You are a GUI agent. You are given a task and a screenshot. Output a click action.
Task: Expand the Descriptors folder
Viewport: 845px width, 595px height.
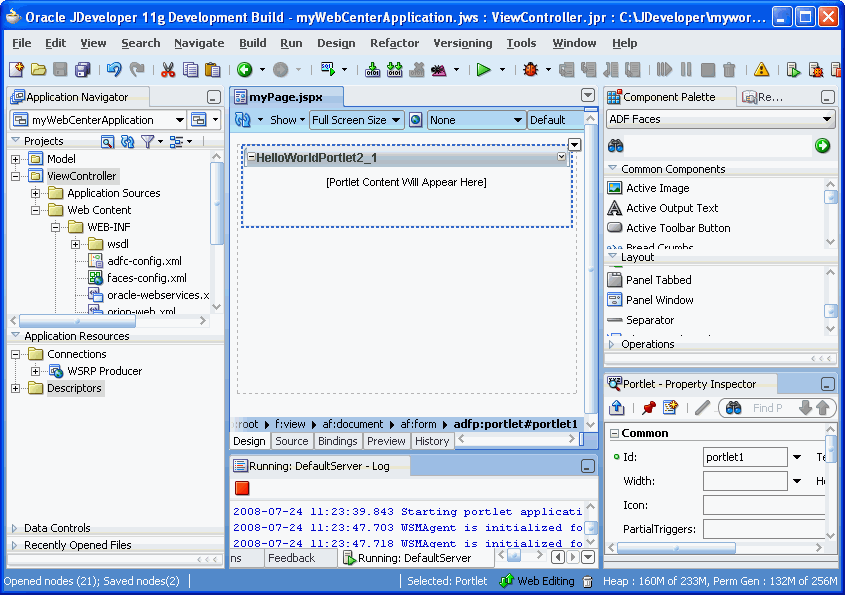pos(16,388)
